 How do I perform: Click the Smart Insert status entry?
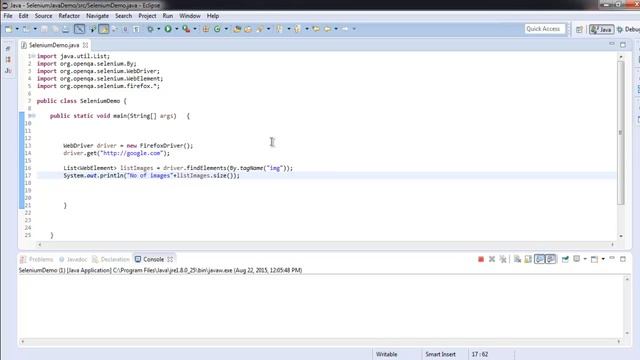click(x=440, y=354)
